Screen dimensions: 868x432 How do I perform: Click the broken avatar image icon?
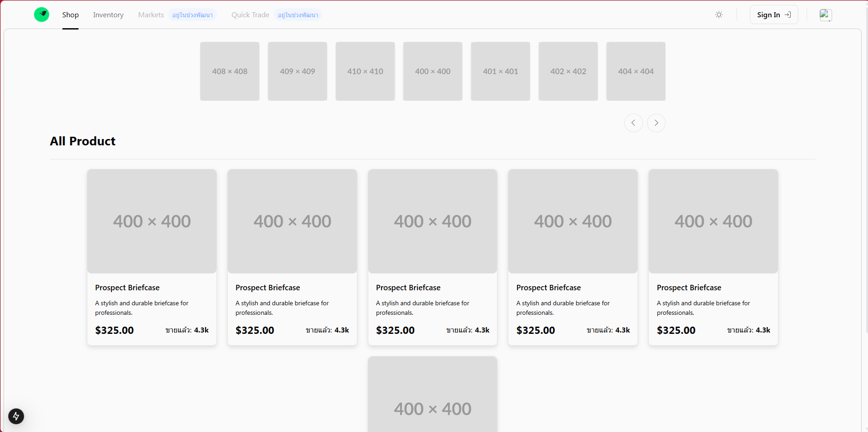[x=826, y=15]
